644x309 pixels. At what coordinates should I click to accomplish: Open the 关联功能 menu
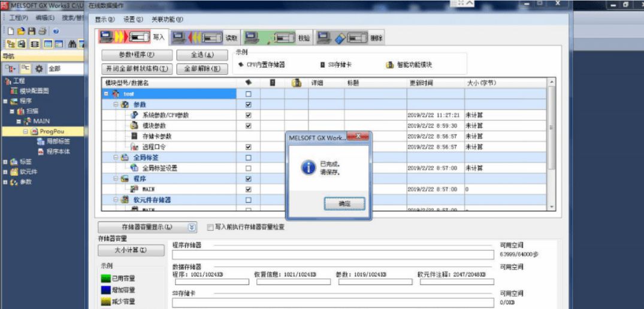click(167, 19)
